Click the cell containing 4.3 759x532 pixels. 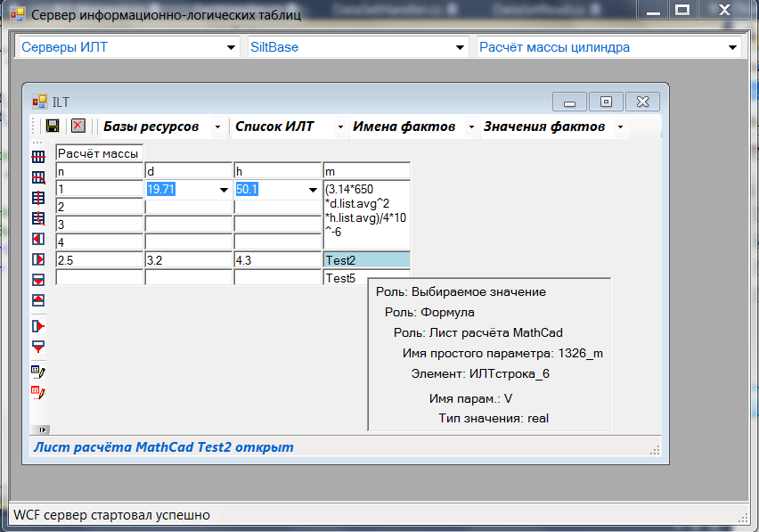[x=278, y=260]
